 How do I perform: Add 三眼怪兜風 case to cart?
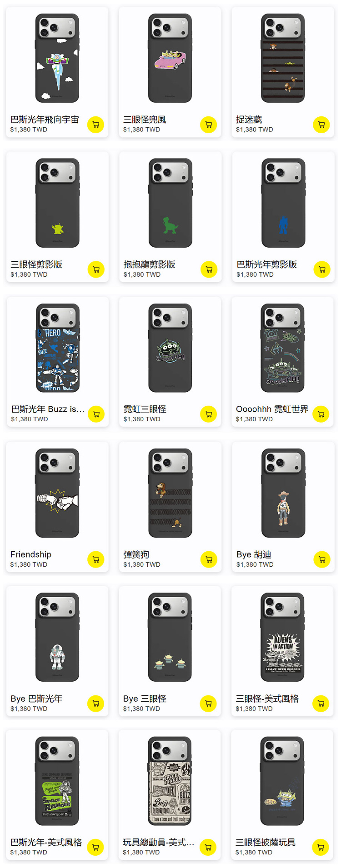[x=209, y=125]
